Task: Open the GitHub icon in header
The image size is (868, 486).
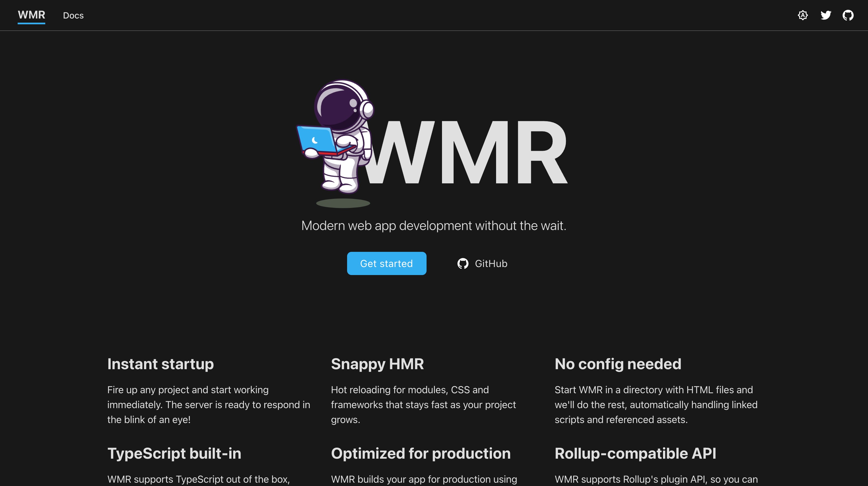Action: (848, 15)
